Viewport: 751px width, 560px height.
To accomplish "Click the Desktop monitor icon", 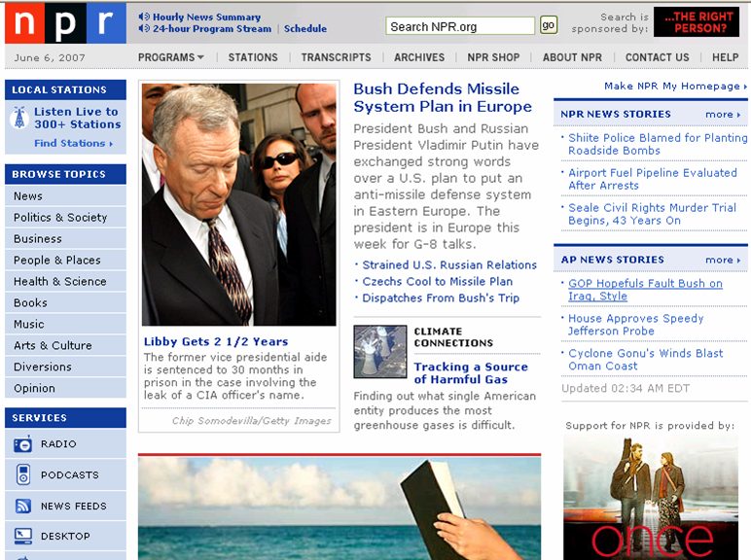I will point(23,536).
